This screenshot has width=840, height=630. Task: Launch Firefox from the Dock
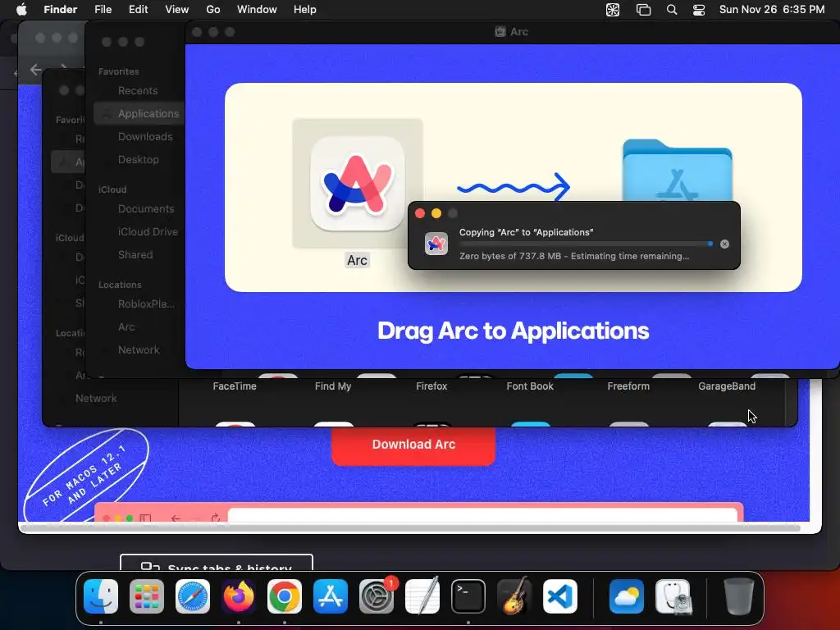(x=239, y=596)
